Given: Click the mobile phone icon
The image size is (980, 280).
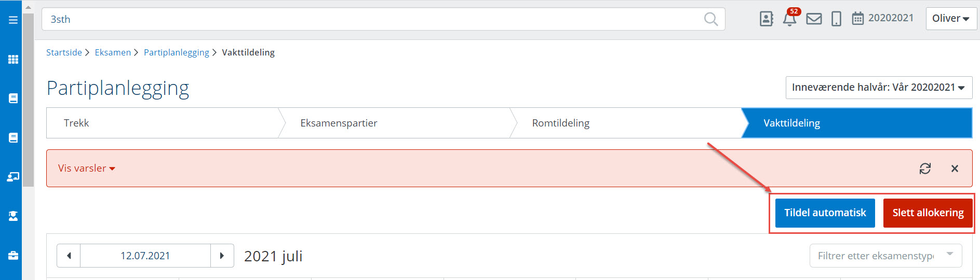Looking at the screenshot, I should tap(836, 19).
